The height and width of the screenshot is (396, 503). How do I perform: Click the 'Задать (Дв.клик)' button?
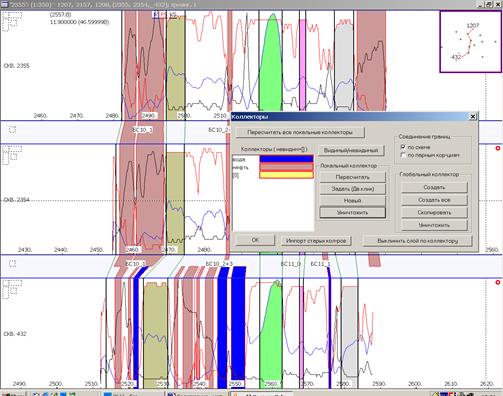click(352, 189)
